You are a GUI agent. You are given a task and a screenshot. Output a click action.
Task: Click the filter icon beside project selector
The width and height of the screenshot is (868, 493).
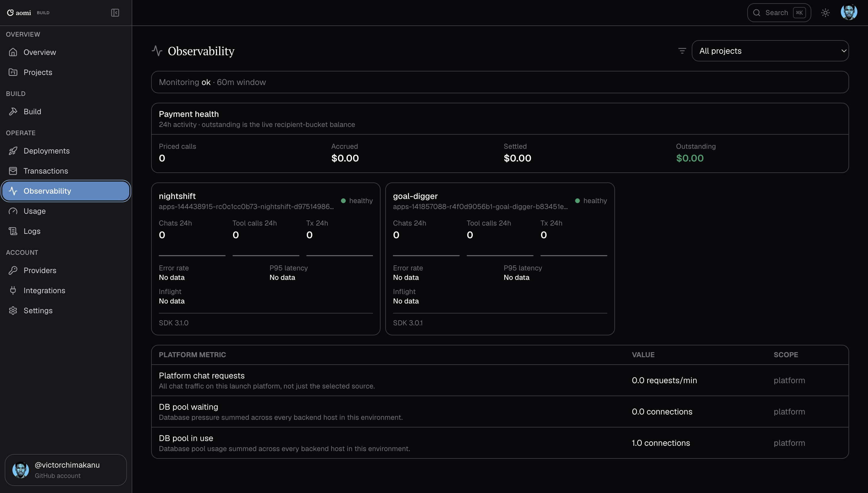[682, 51]
